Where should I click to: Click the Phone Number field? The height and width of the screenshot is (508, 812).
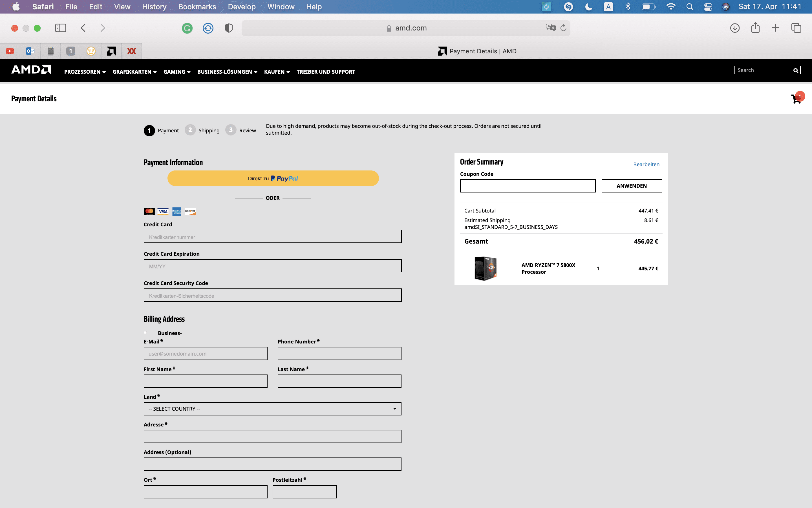(x=339, y=353)
